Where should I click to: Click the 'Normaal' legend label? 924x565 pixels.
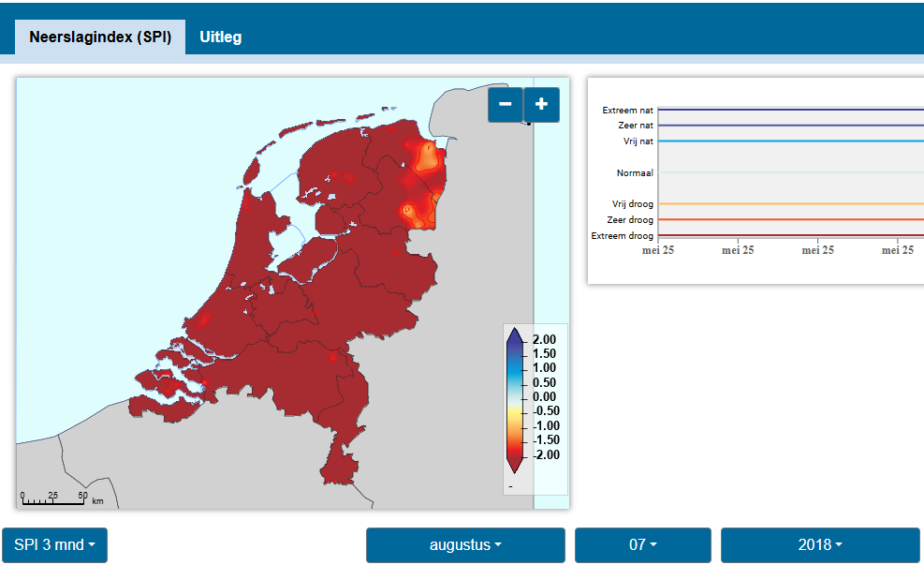click(635, 172)
